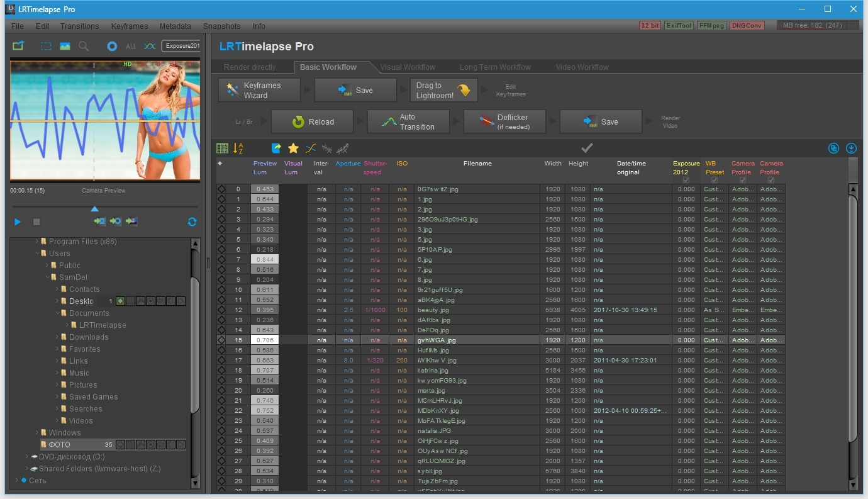This screenshot has height=499, width=868.
Task: Open the Keyframes menu
Action: tap(130, 26)
